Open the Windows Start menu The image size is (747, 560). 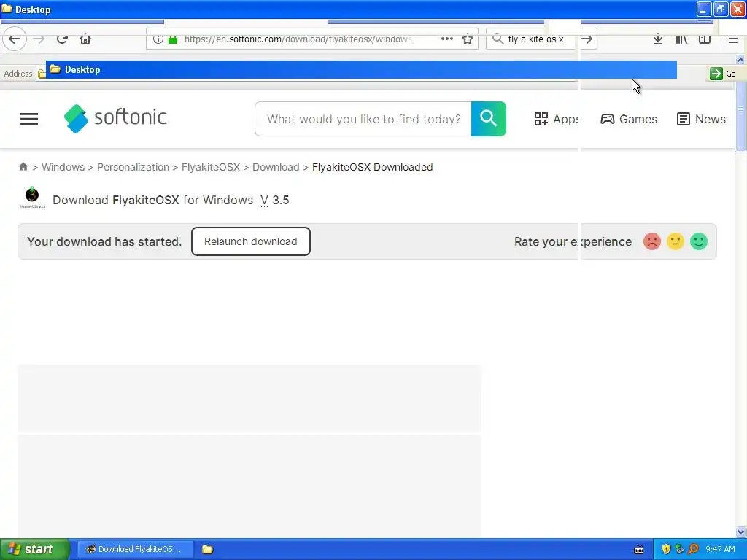(x=35, y=549)
